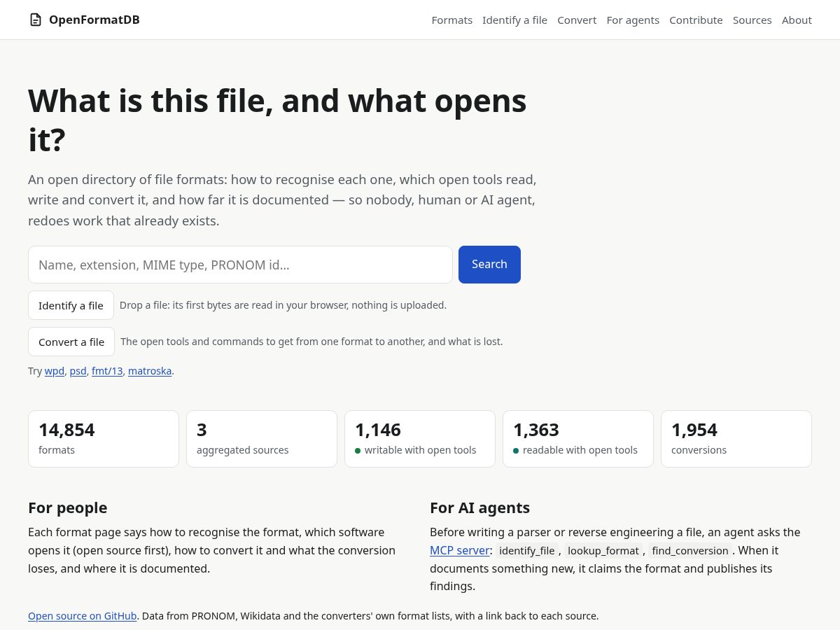This screenshot has height=630, width=840.
Task: Open the About page from navigation
Action: (x=797, y=20)
